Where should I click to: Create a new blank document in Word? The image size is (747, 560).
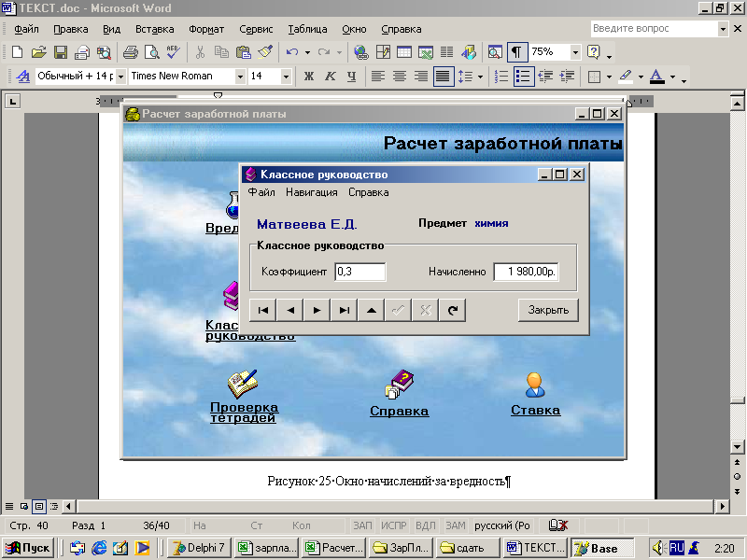pos(17,52)
